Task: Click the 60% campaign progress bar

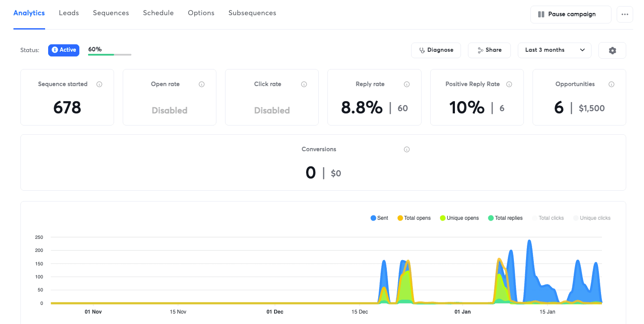Action: (x=109, y=55)
